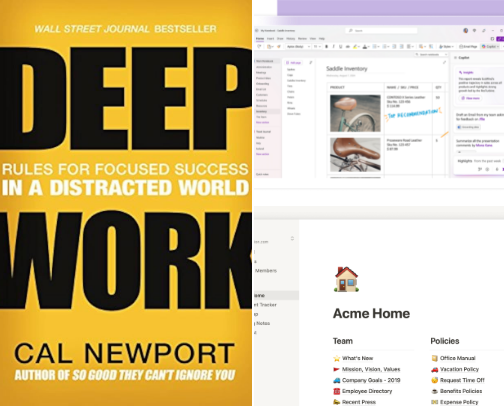This screenshot has width=504, height=406.
Task: Select Saddle Inventory in OneNote page list
Action: pyautogui.click(x=296, y=80)
